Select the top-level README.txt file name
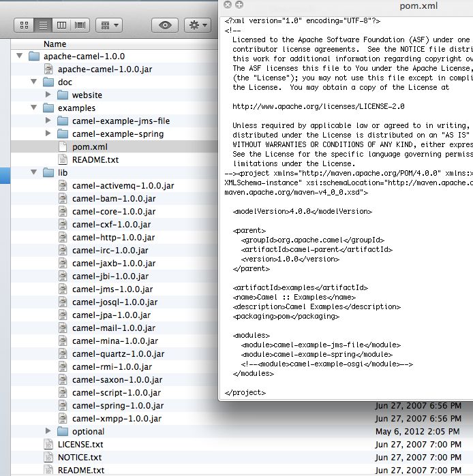The image size is (473, 476). 81,471
